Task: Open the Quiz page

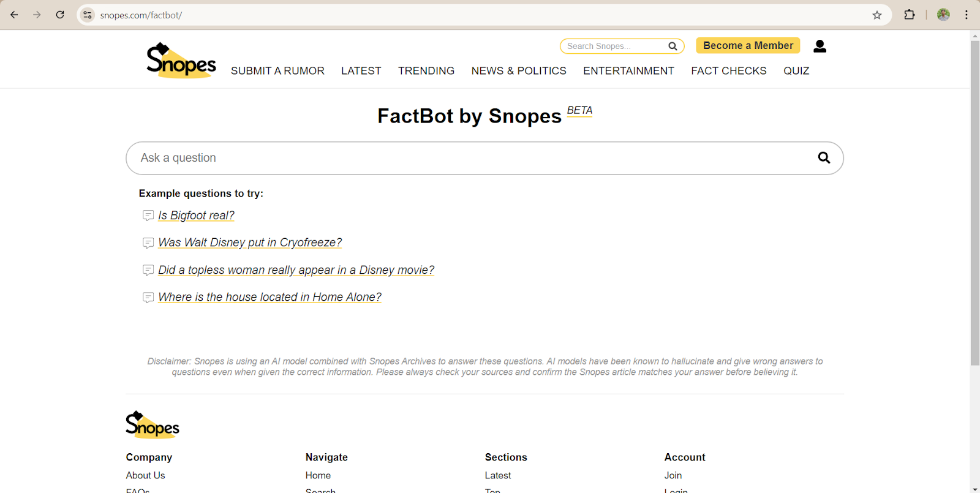Action: [x=796, y=71]
